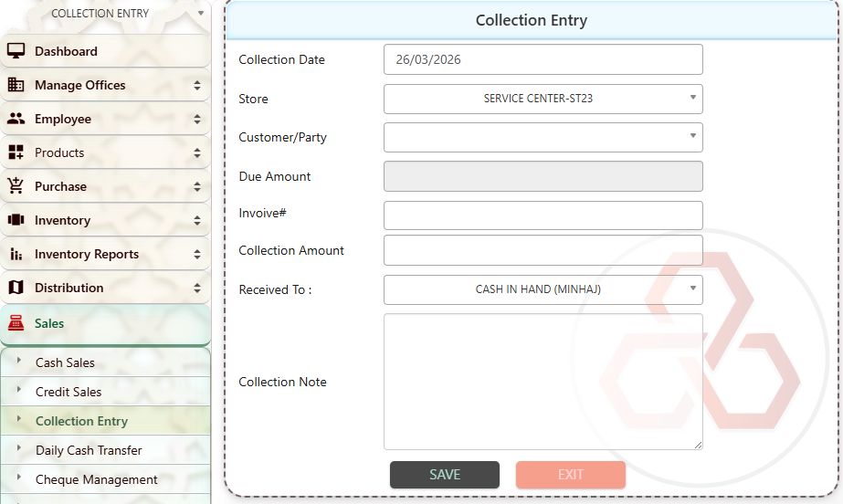The height and width of the screenshot is (504, 843).
Task: Open the Store dropdown
Action: tap(543, 99)
